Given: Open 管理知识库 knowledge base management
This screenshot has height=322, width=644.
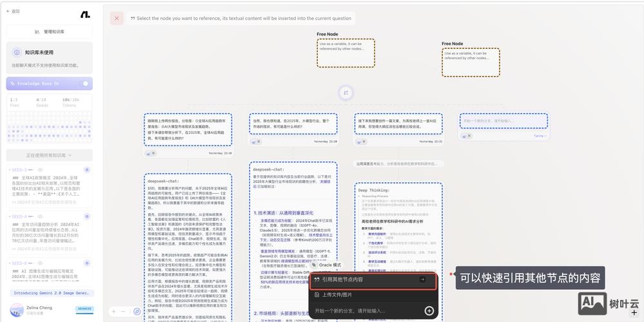Looking at the screenshot, I should (50, 32).
